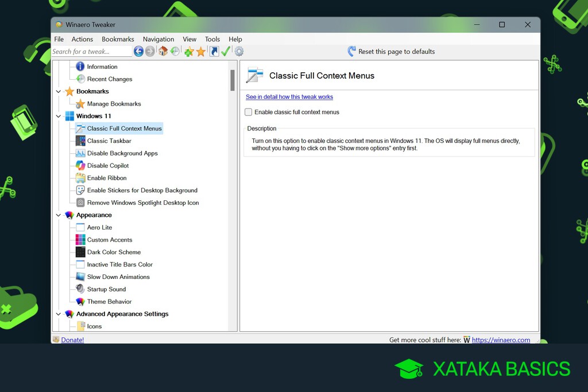Click the shortcut arrow toolbar icon
The width and height of the screenshot is (588, 392).
(214, 52)
